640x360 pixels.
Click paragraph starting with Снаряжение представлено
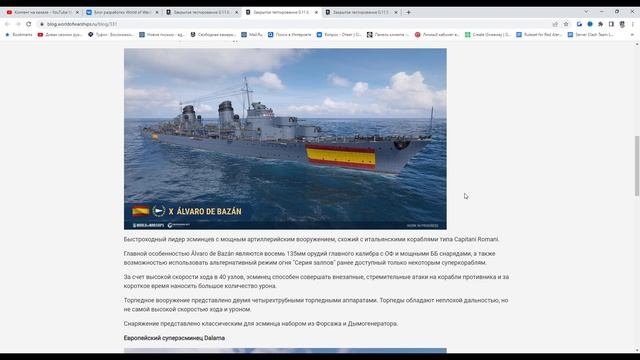click(261, 324)
